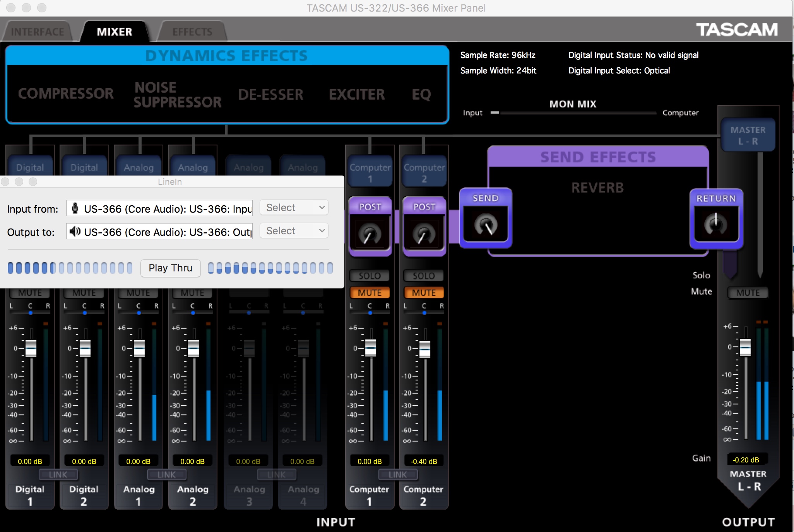This screenshot has height=532, width=794.
Task: Switch to the EFFECTS tab
Action: [192, 32]
